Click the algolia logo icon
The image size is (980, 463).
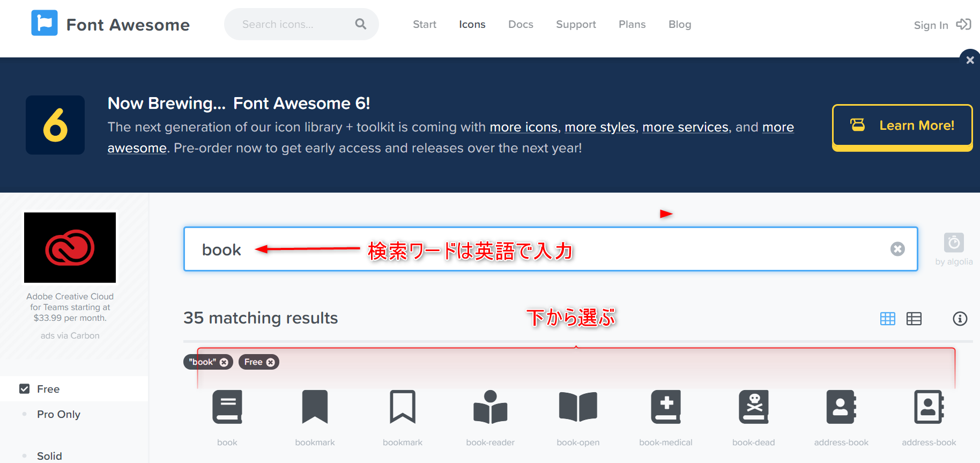954,243
